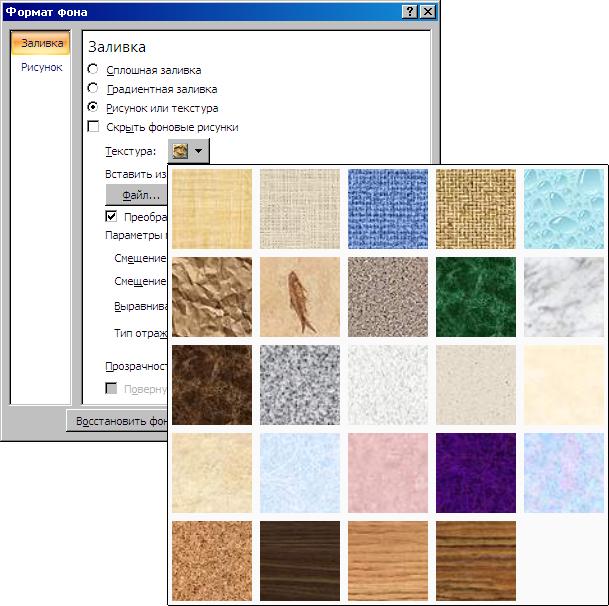
Task: Click the help question mark button
Action: pyautogui.click(x=410, y=12)
